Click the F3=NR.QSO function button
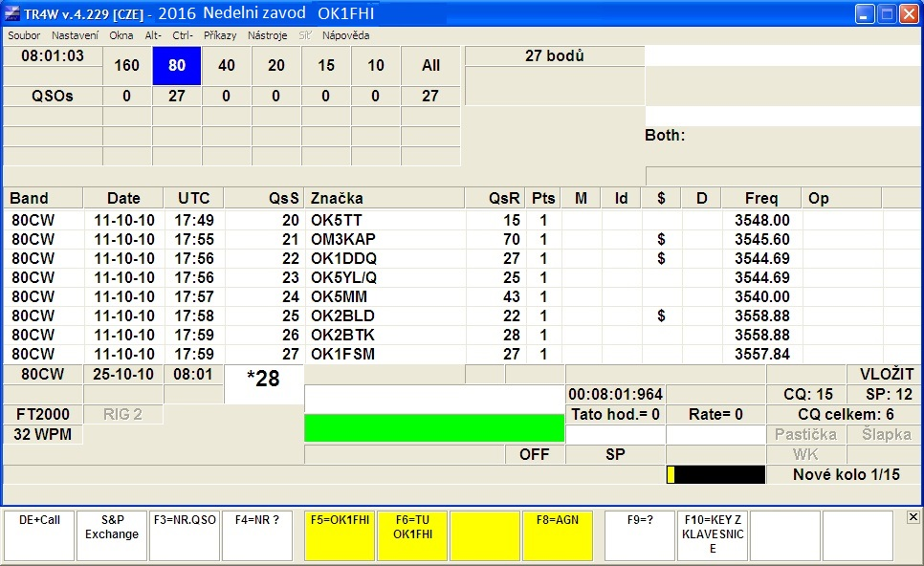The height and width of the screenshot is (566, 924). click(x=185, y=535)
